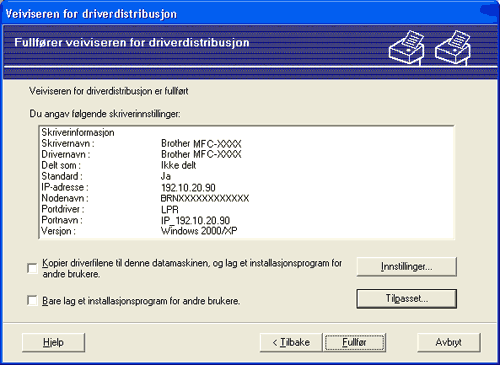Click the window title 'Veiviseren for driverdistribusjon'
500x365 pixels.
pyautogui.click(x=91, y=14)
